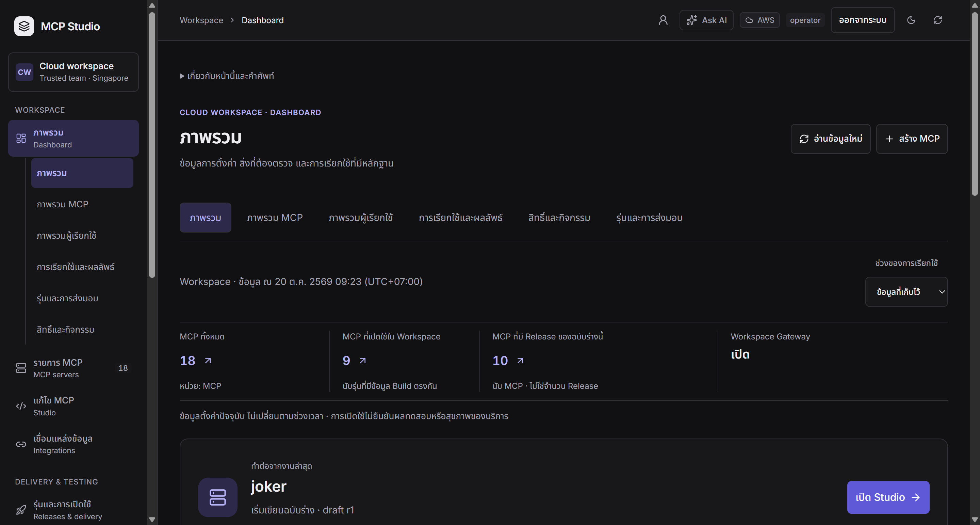Click the code icon for แก้ไข MCP

21,406
